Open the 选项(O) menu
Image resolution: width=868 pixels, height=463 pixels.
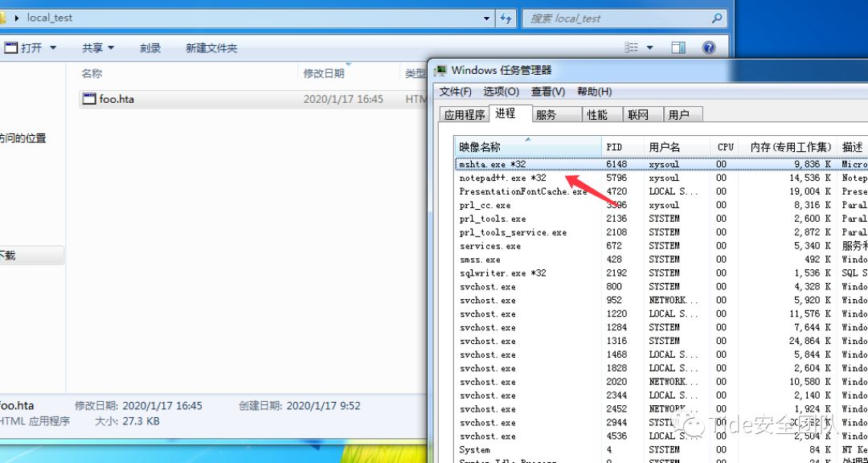coord(502,92)
